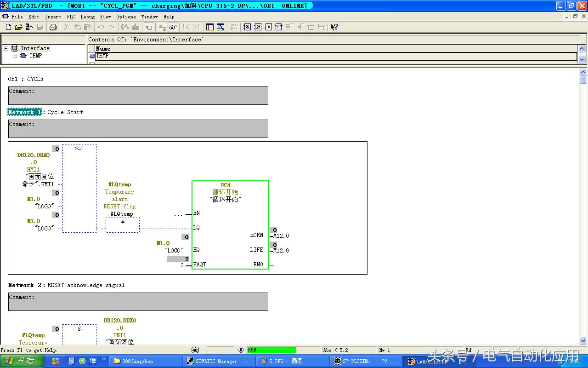Image resolution: width=588 pixels, height=368 pixels.
Task: Open the Debug menu
Action: pos(87,17)
